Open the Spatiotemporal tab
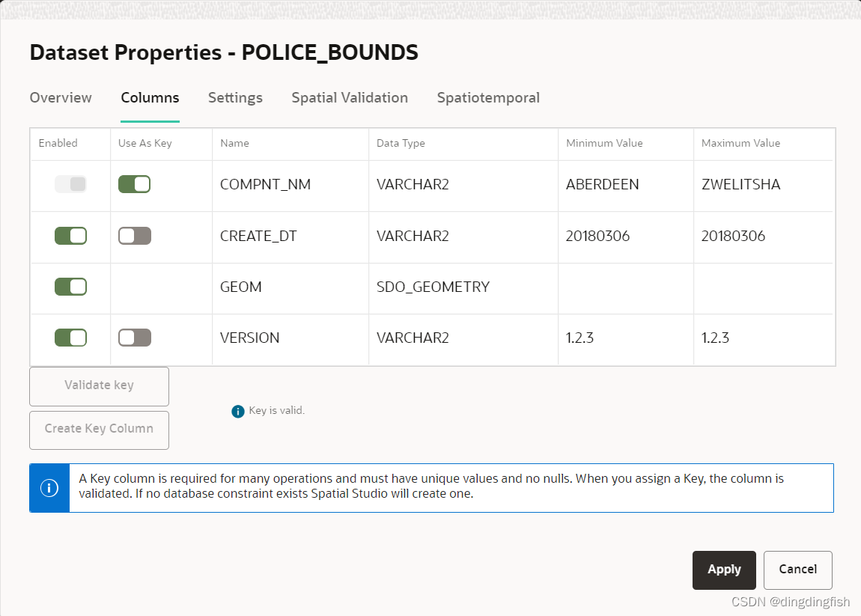This screenshot has height=616, width=861. (488, 98)
